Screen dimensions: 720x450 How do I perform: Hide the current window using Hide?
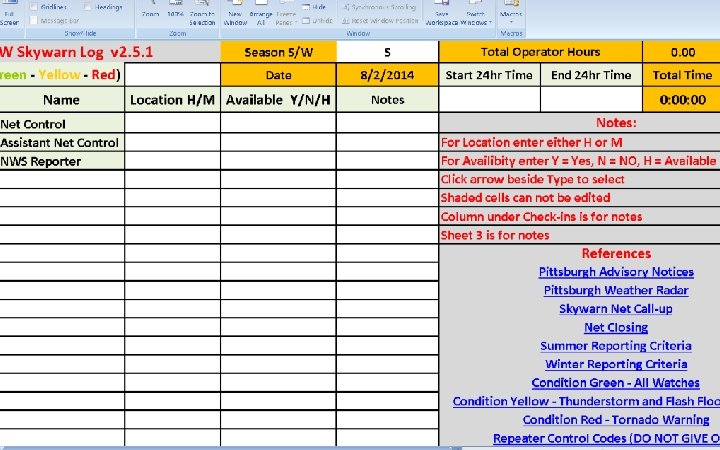(x=315, y=7)
